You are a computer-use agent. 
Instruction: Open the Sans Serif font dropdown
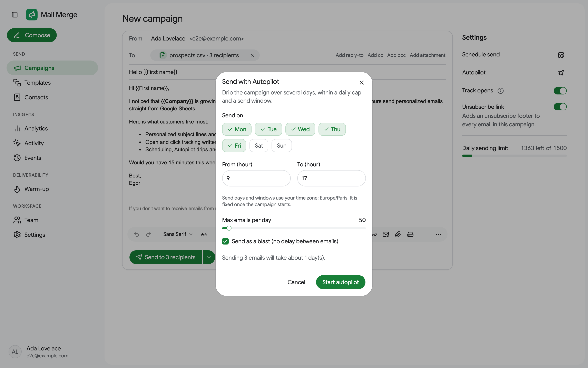pyautogui.click(x=178, y=234)
